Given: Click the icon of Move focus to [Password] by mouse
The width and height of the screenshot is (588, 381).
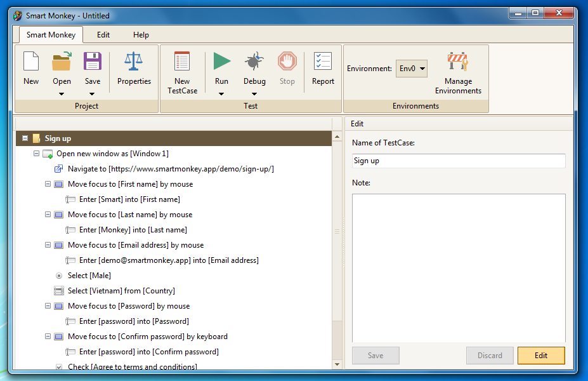Looking at the screenshot, I should (59, 306).
